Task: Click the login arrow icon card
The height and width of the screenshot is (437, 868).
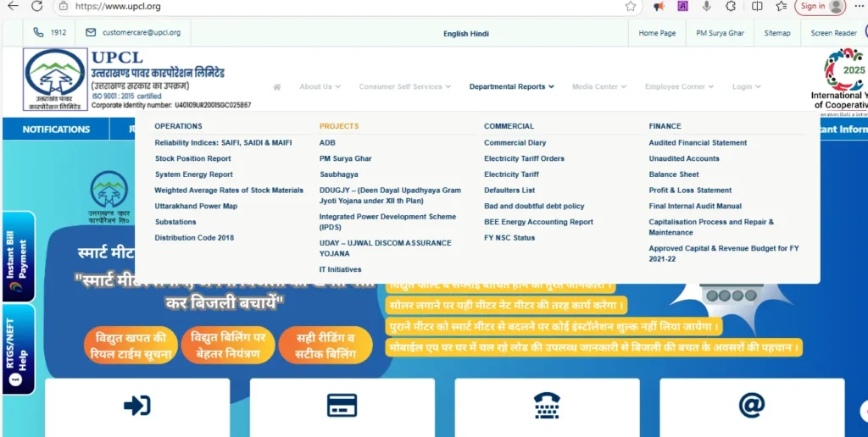Action: 137,405
